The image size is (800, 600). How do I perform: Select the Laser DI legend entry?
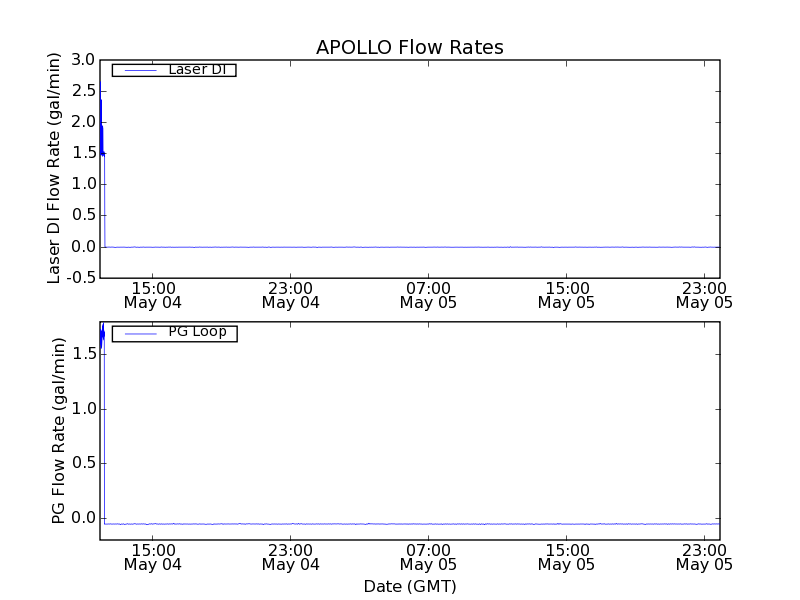[196, 70]
